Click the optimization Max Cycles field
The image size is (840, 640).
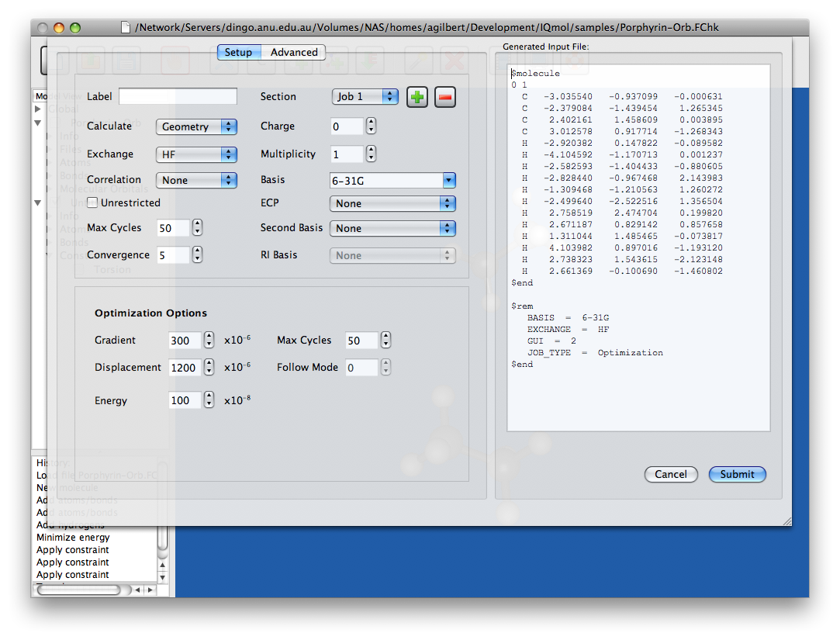(362, 341)
